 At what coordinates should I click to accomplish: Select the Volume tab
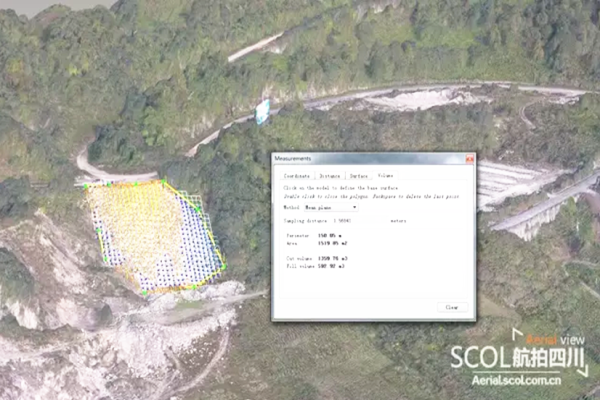pos(385,175)
